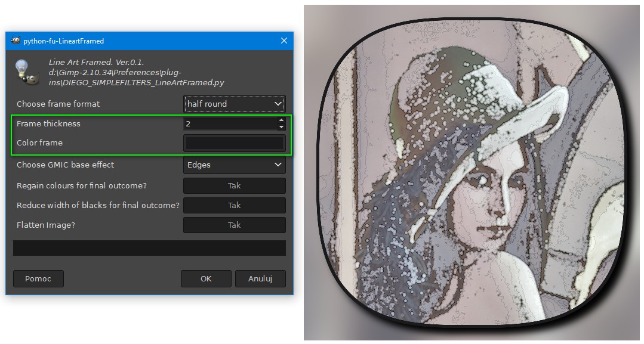
Task: Close the python-fu-LineartFramed dialog
Action: pos(284,41)
